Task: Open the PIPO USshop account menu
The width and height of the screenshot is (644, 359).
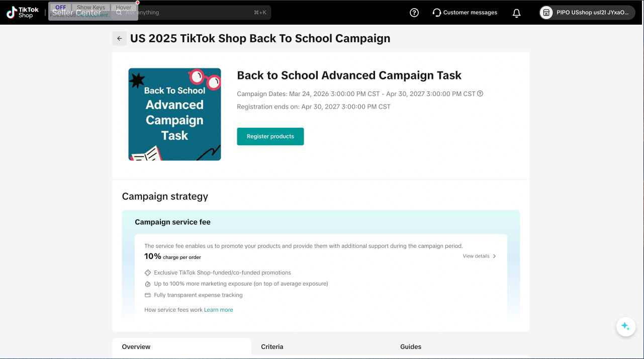Action: tap(592, 13)
